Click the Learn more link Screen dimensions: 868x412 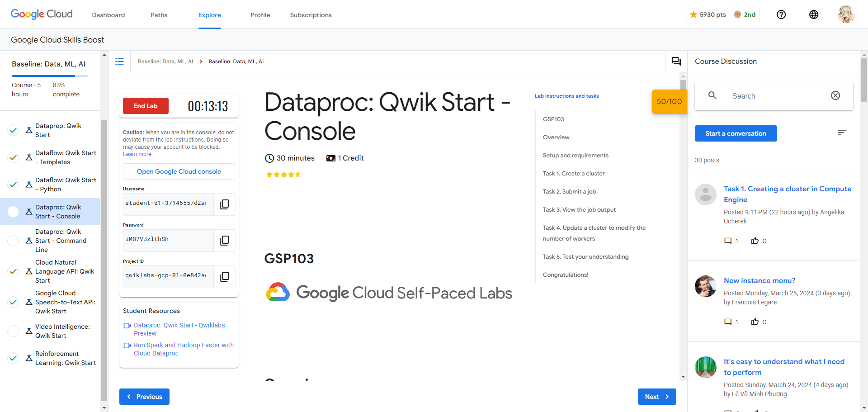tap(137, 154)
